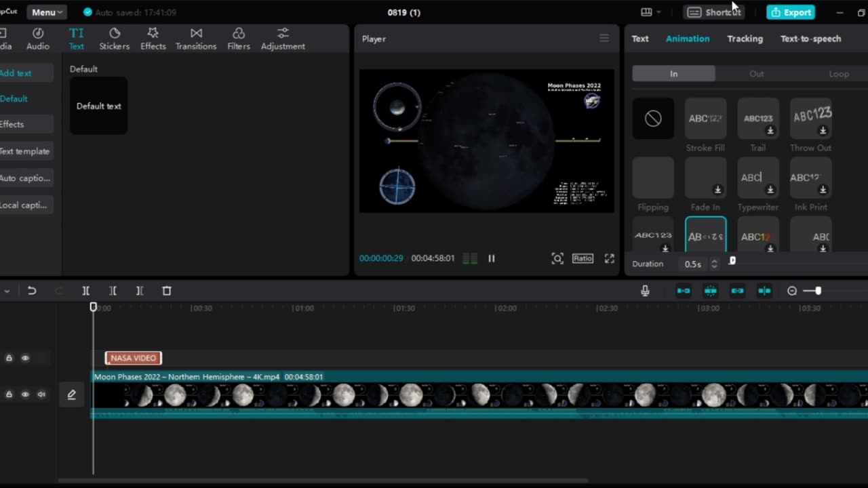
Task: Click the timeline zoom slider
Action: pos(818,291)
